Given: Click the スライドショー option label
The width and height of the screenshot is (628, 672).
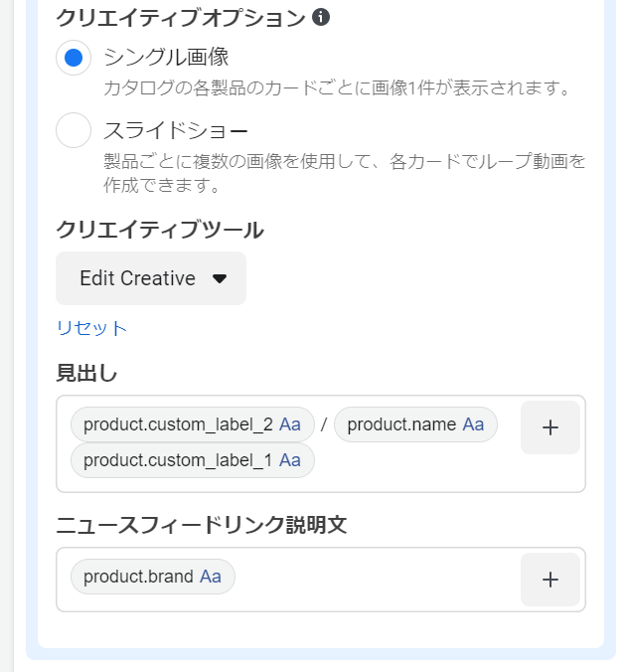Looking at the screenshot, I should 176,130.
